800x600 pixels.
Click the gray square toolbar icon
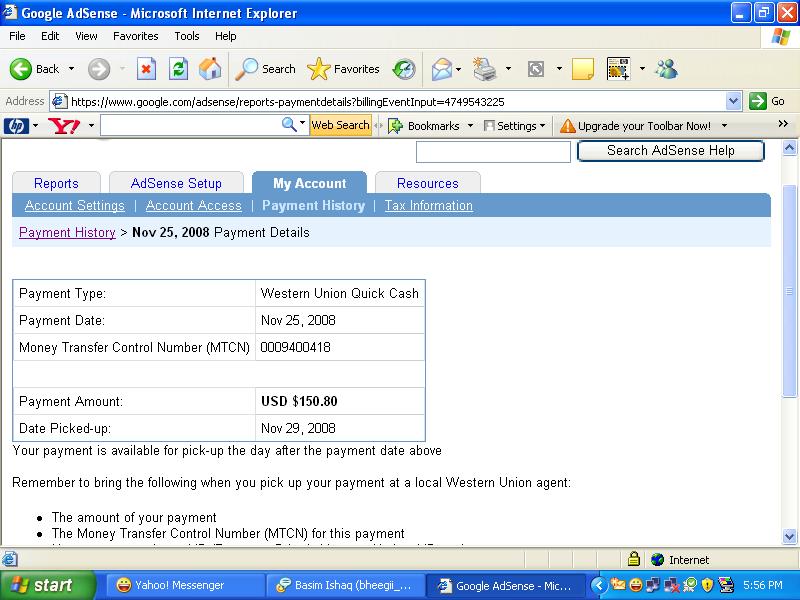(x=536, y=69)
